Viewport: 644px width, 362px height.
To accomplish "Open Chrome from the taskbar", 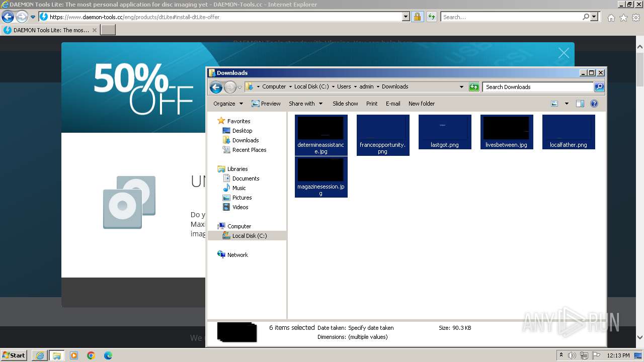I will pyautogui.click(x=91, y=355).
